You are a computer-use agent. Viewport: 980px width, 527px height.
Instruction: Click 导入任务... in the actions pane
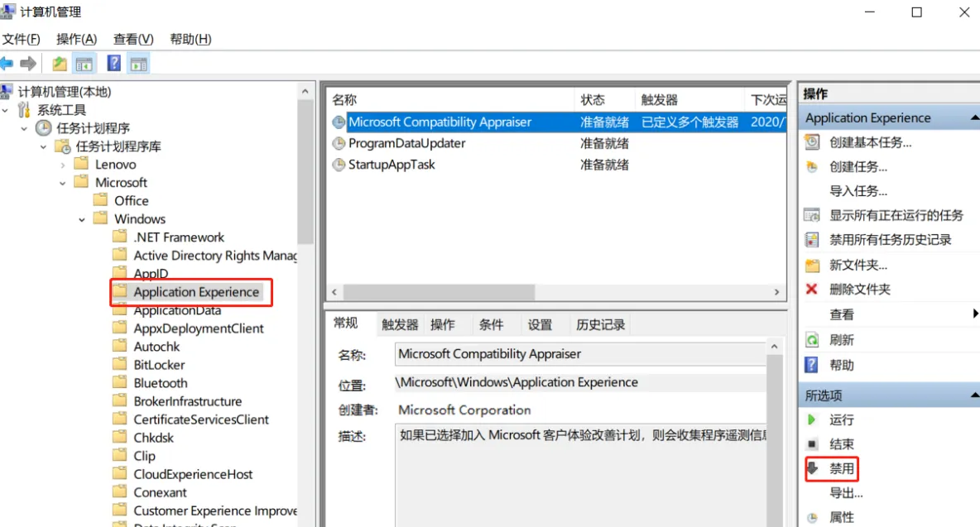coord(858,191)
